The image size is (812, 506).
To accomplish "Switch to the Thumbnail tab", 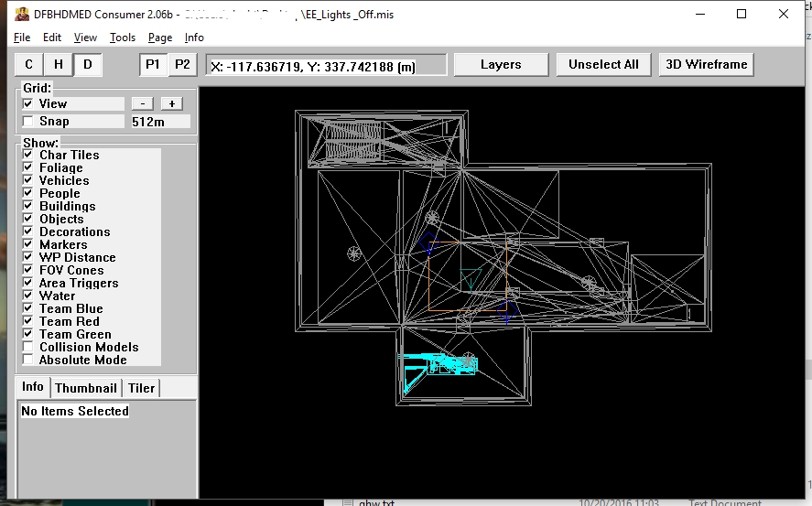I will point(86,388).
